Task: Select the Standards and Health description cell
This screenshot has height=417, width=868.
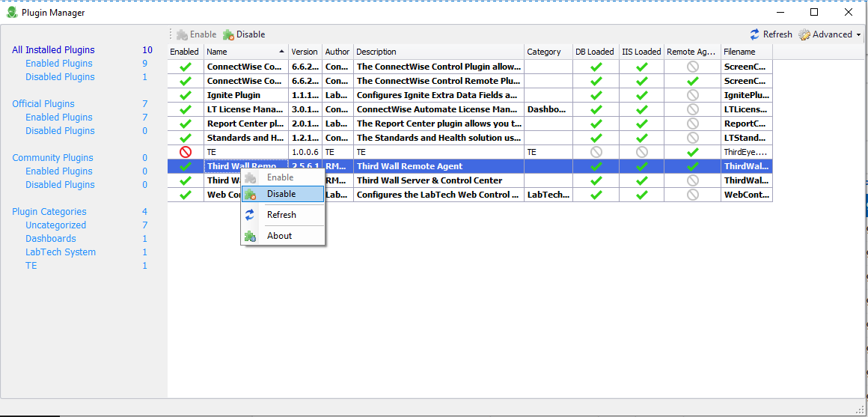Action: [x=439, y=138]
